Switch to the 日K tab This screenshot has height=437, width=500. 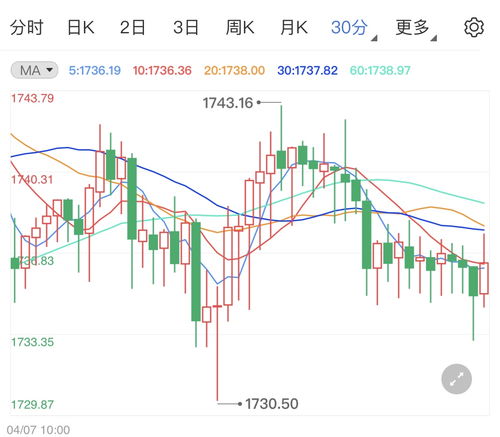pos(81,27)
